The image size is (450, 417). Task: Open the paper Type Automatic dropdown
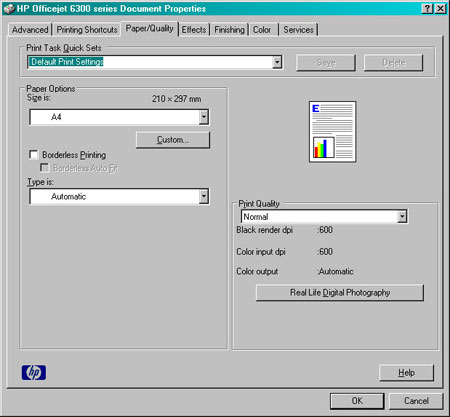pyautogui.click(x=204, y=196)
